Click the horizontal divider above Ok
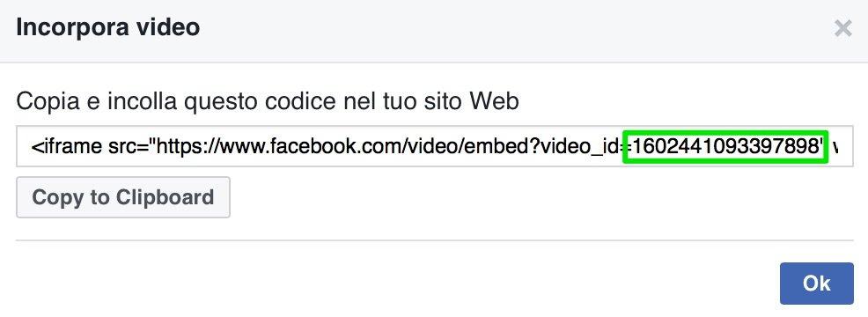The height and width of the screenshot is (317, 868). pos(435,240)
